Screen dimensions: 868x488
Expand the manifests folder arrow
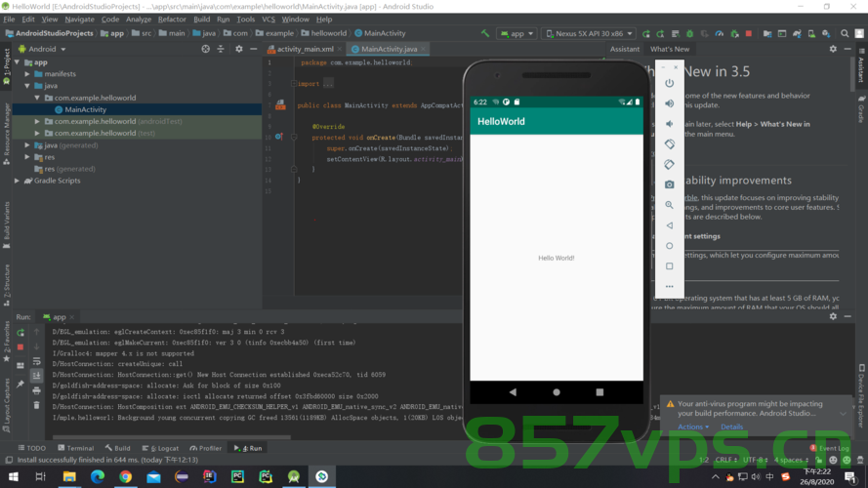(x=27, y=74)
